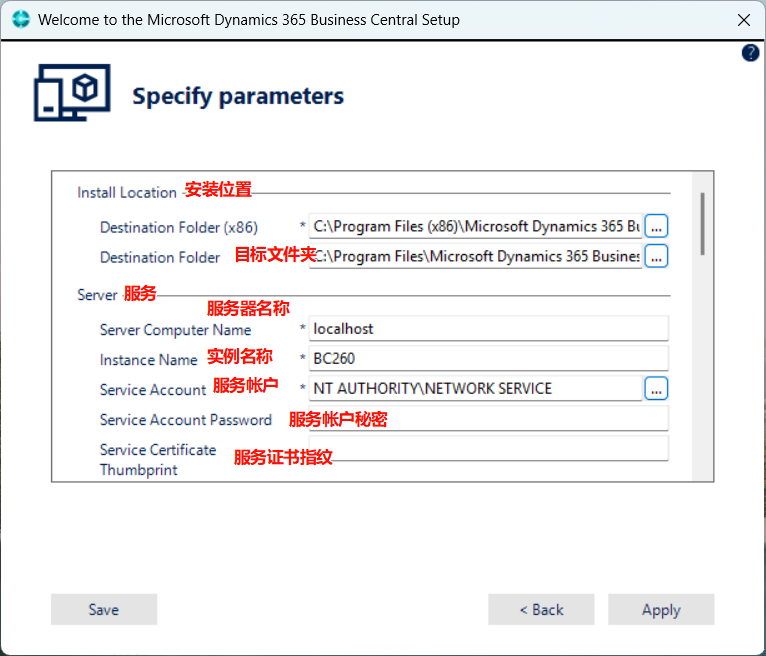Click the Service Account Password label
This screenshot has width=766, height=656.
186,420
